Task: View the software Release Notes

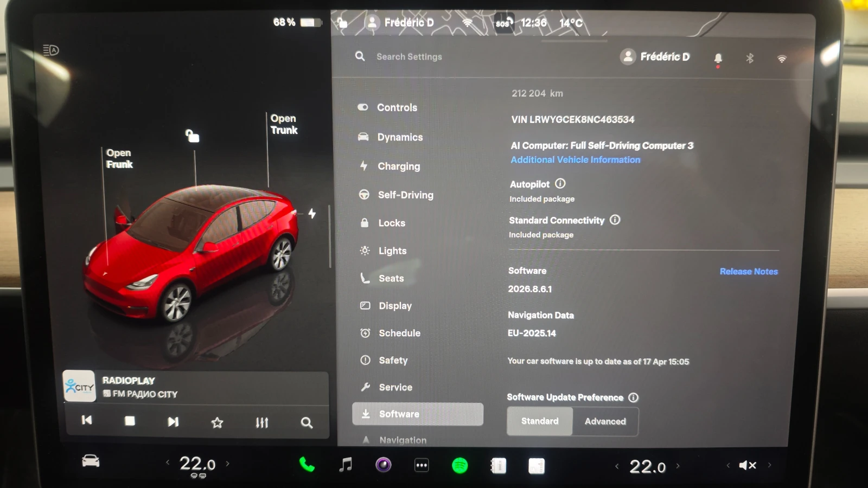Action: (x=749, y=271)
